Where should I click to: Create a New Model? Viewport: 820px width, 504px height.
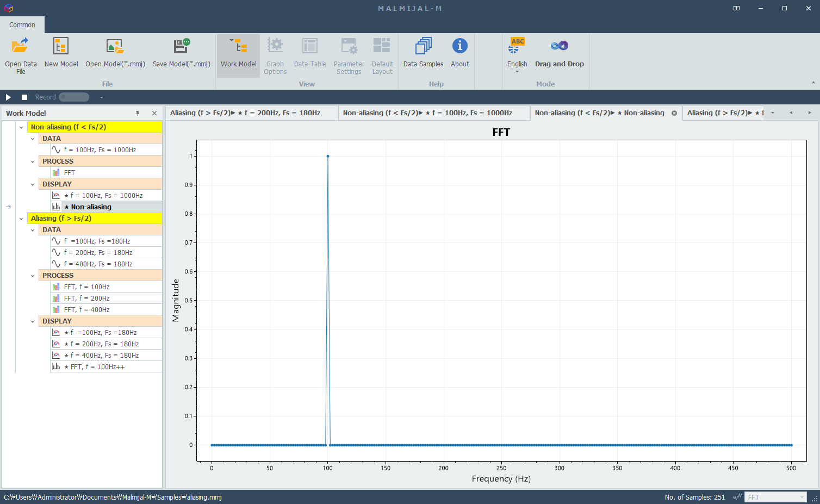[61, 55]
